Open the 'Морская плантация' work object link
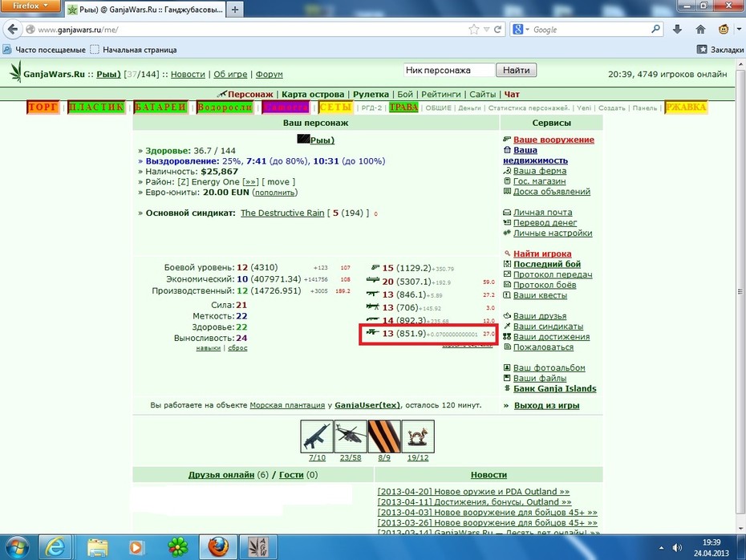 click(287, 405)
